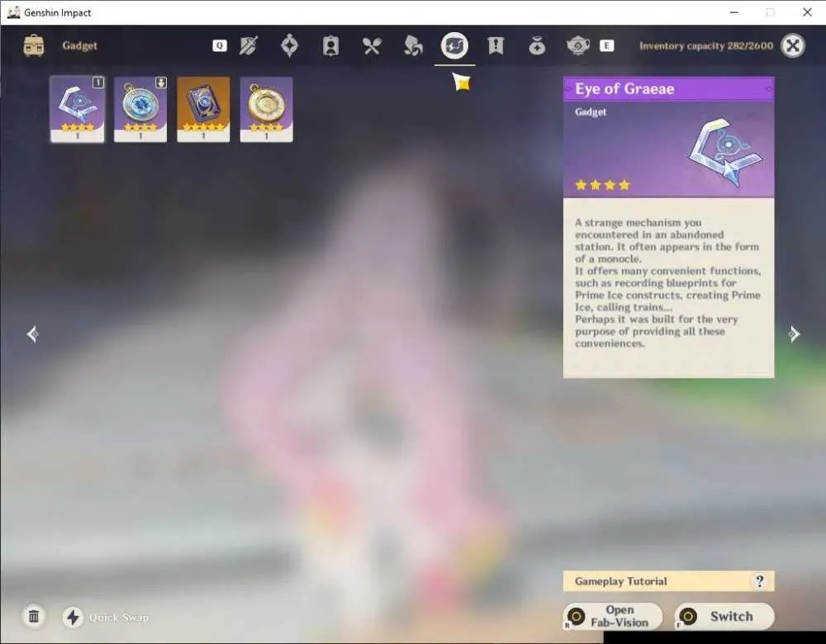Close the inventory with the X icon
Screen dimensions: 826x644
click(x=793, y=45)
